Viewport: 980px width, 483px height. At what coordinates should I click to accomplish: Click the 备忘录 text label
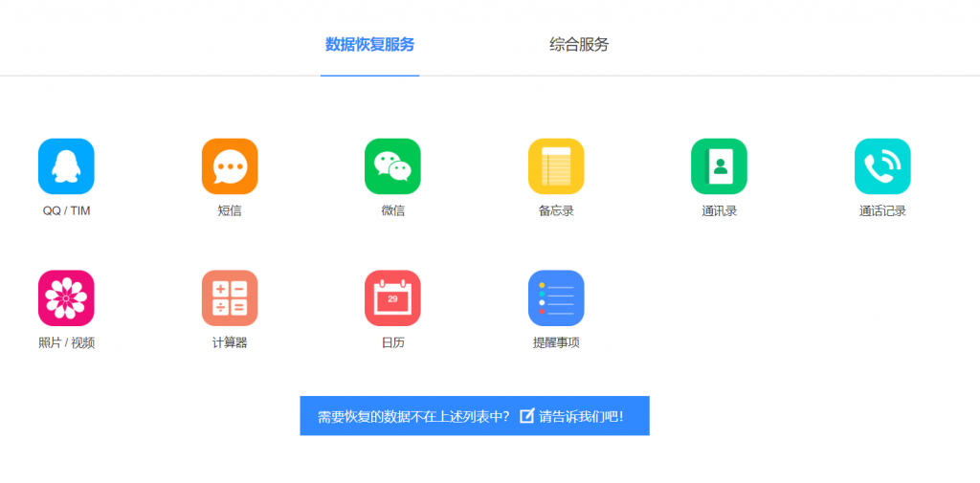pos(556,211)
